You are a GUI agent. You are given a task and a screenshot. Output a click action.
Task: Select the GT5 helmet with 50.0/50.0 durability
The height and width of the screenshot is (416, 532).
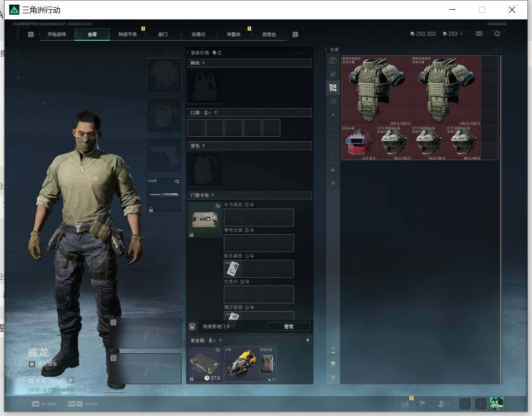coord(428,142)
